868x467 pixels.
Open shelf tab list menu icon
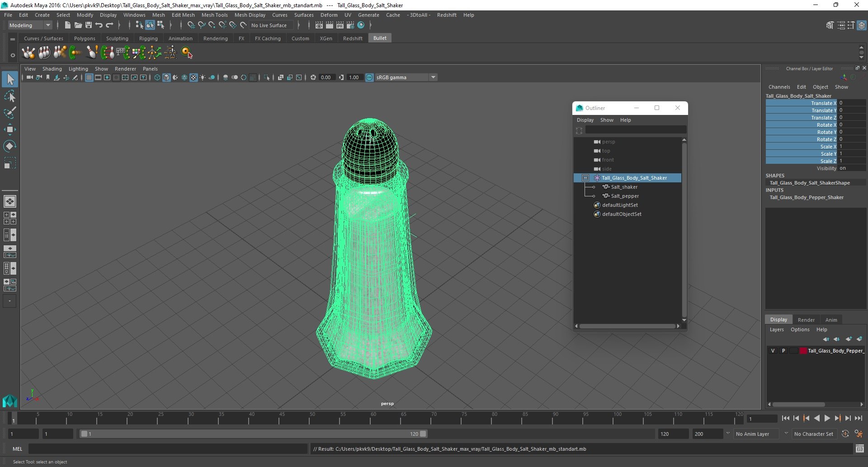(13, 39)
